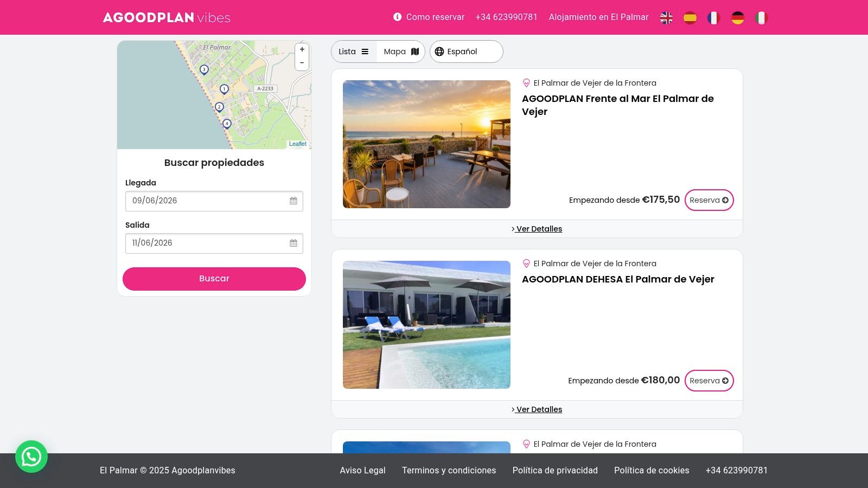
Task: Expand Ver Detalles for Frente al Mar
Action: click(537, 229)
